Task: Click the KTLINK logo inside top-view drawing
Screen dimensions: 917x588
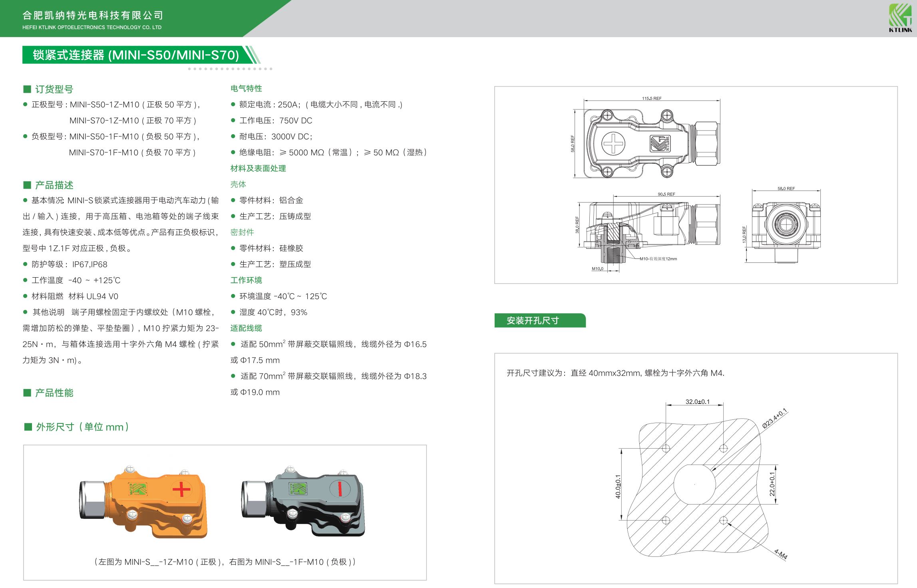Action: coord(660,143)
